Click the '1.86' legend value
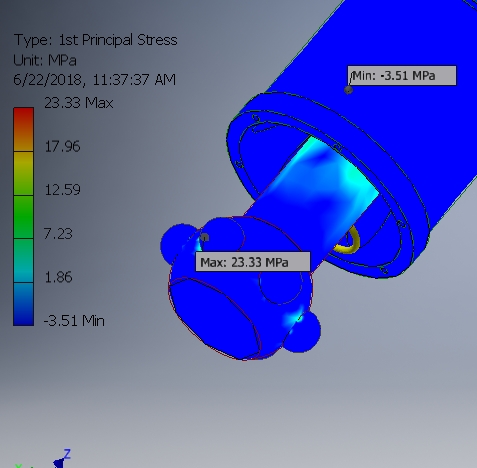The height and width of the screenshot is (468, 477). tap(58, 277)
